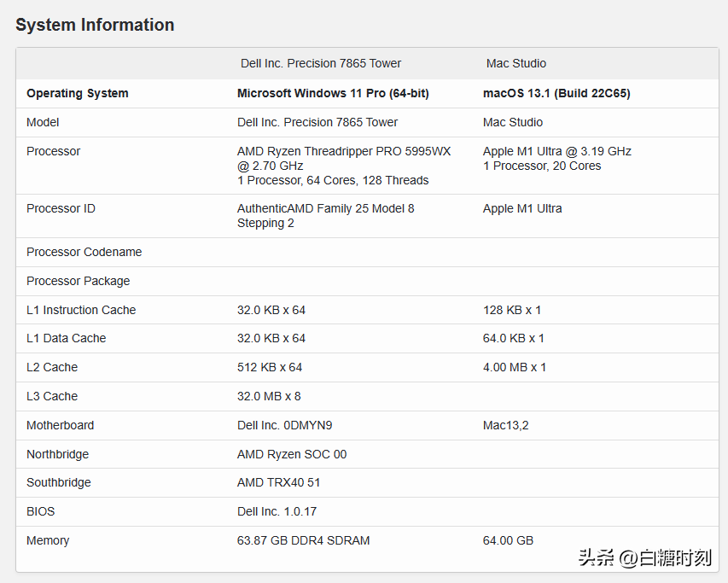The height and width of the screenshot is (583, 728).
Task: Select 63.87 GB DDR4 SDRAM value
Action: 304,541
